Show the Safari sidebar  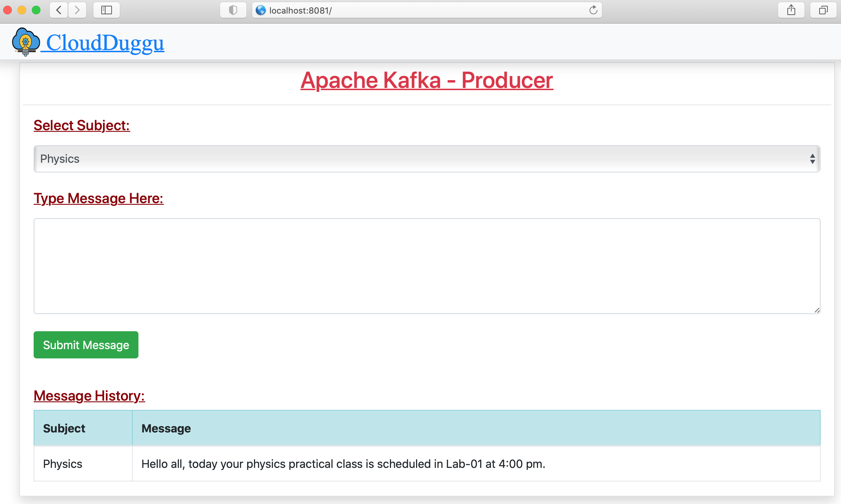coord(106,10)
